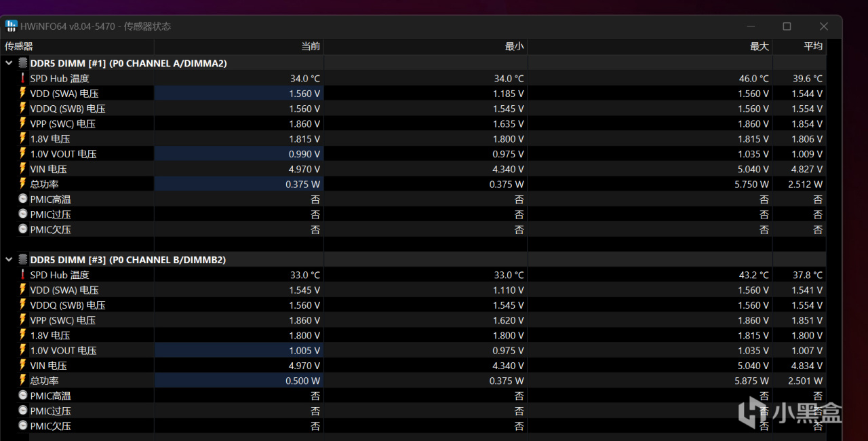The width and height of the screenshot is (868, 441).
Task: Click the HWiNFO64 app icon in title bar
Action: (11, 26)
